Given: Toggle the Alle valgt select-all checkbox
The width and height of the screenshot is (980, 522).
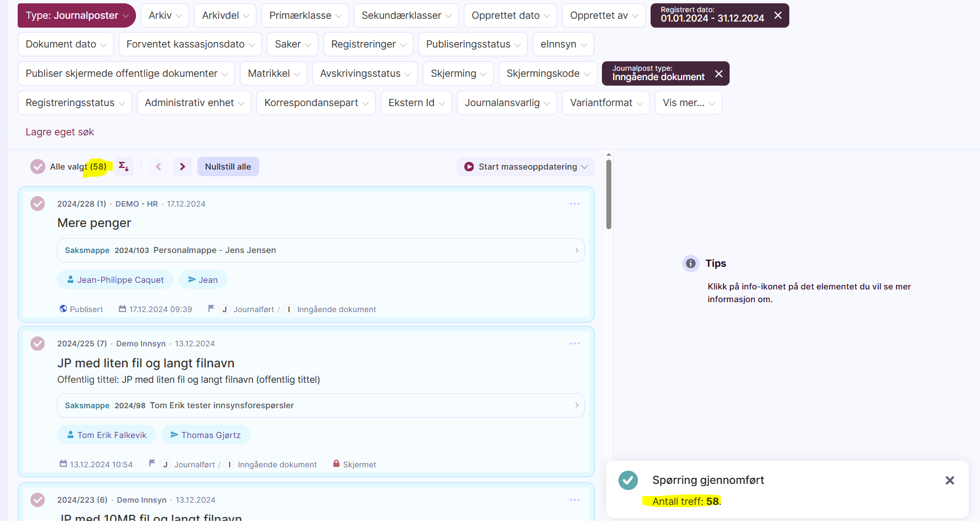Looking at the screenshot, I should (x=38, y=166).
